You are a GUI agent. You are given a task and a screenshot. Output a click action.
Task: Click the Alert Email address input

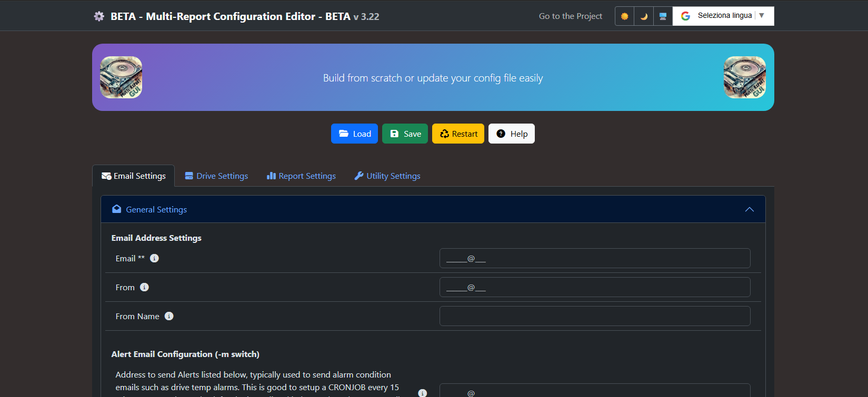[595, 390]
